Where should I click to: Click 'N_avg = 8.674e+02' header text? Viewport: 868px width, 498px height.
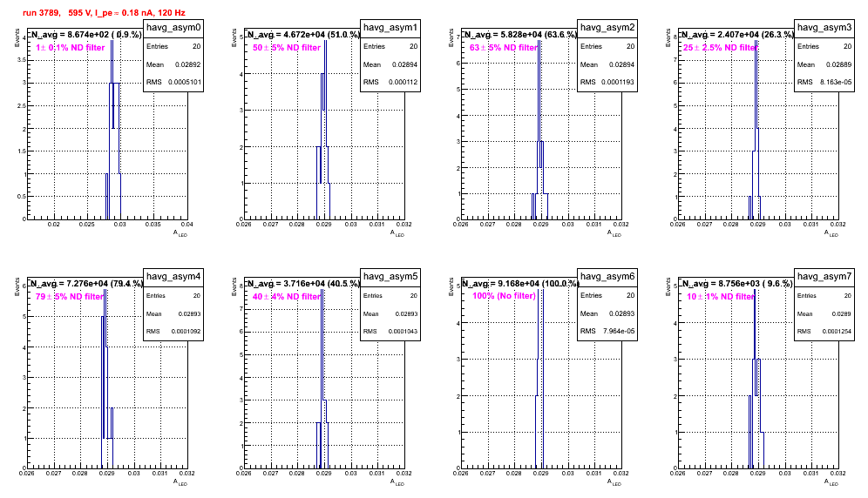tap(85, 34)
